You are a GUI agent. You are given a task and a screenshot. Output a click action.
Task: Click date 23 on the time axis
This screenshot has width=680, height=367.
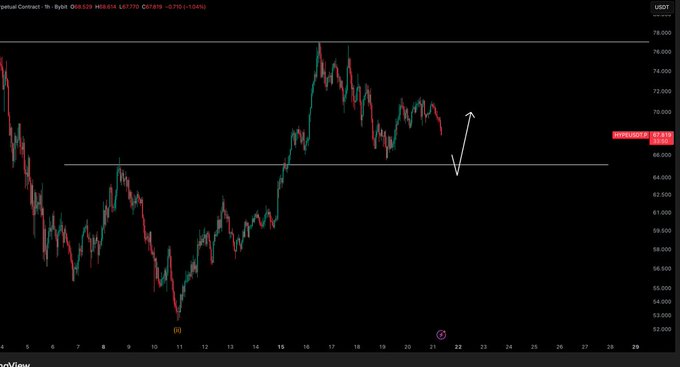484,347
